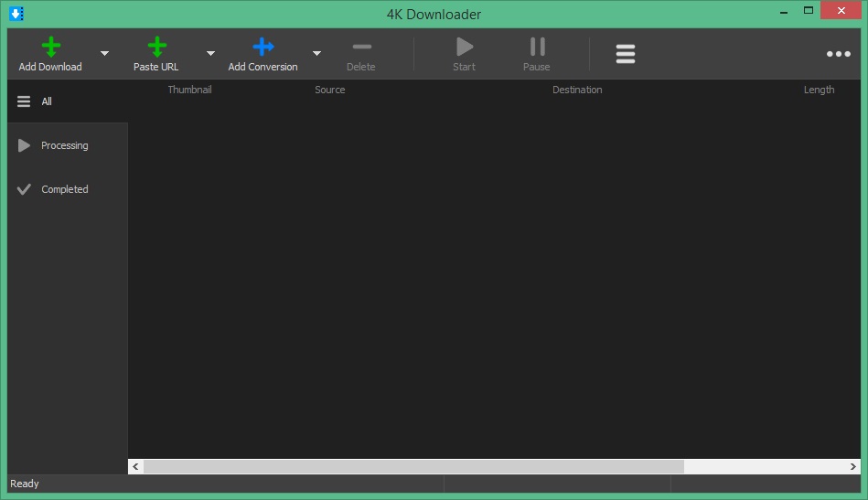Image resolution: width=868 pixels, height=500 pixels.
Task: Click the Delete minus icon
Action: coord(361,47)
